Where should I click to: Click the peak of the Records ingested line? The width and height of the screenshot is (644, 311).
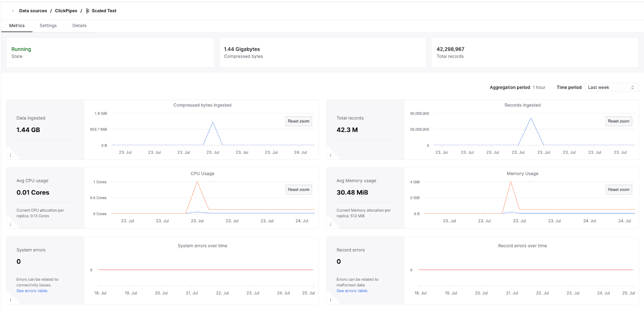[x=531, y=118]
